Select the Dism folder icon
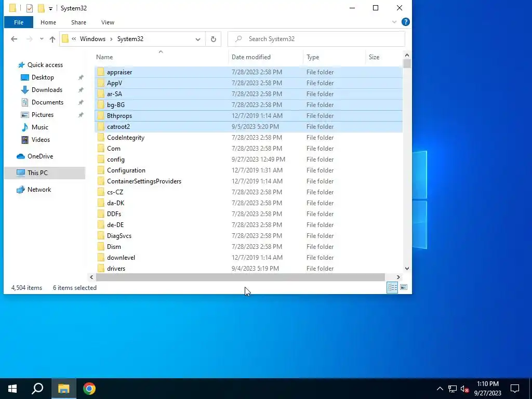This screenshot has height=399, width=532. (x=101, y=247)
